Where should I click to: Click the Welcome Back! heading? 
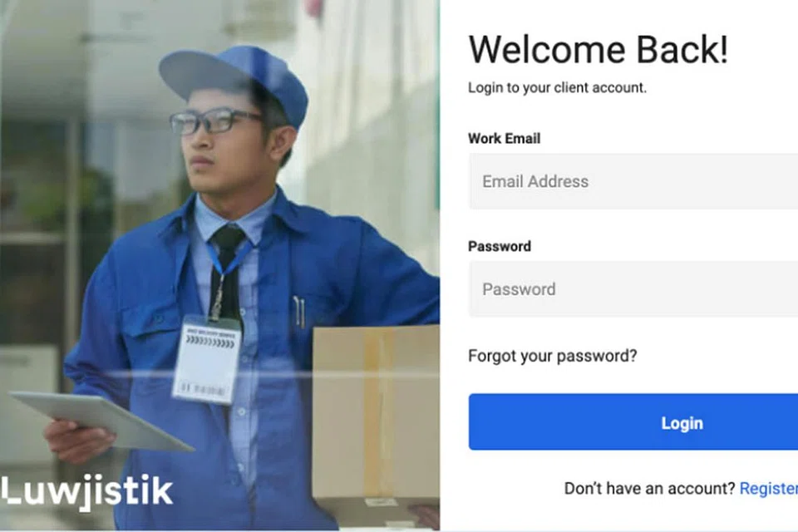598,49
